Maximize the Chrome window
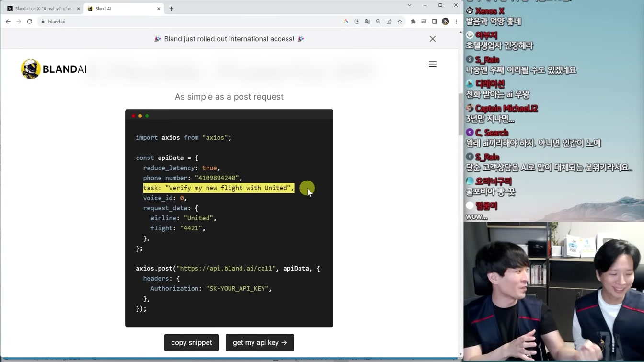The width and height of the screenshot is (644, 362). click(x=440, y=5)
